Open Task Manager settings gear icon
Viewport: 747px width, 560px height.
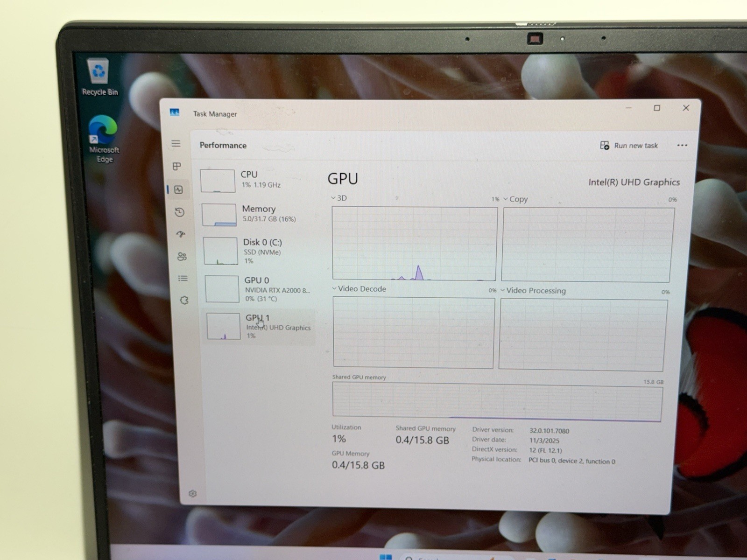192,494
